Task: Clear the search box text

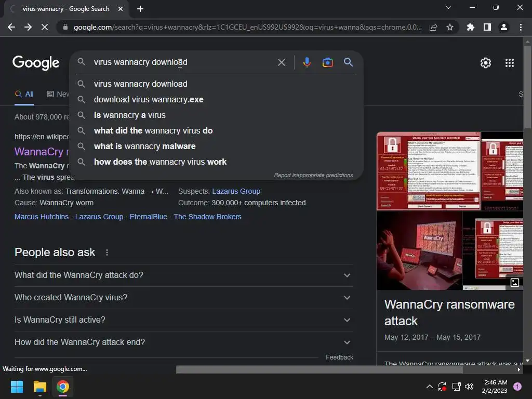Action: coord(281,62)
